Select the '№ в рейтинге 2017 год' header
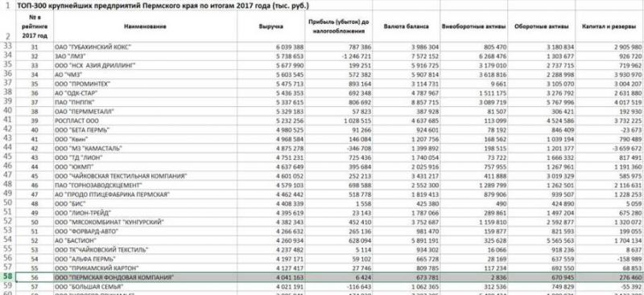This screenshot has height=295, width=644. 35,27
